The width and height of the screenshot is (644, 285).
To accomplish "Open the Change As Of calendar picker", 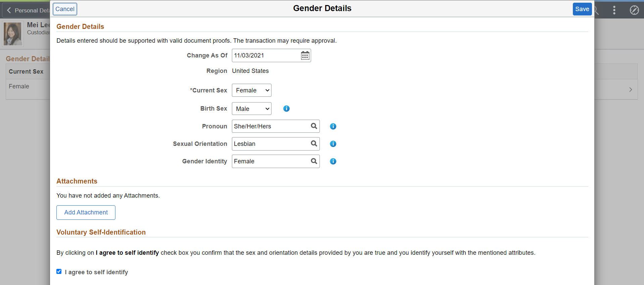I will pyautogui.click(x=305, y=55).
